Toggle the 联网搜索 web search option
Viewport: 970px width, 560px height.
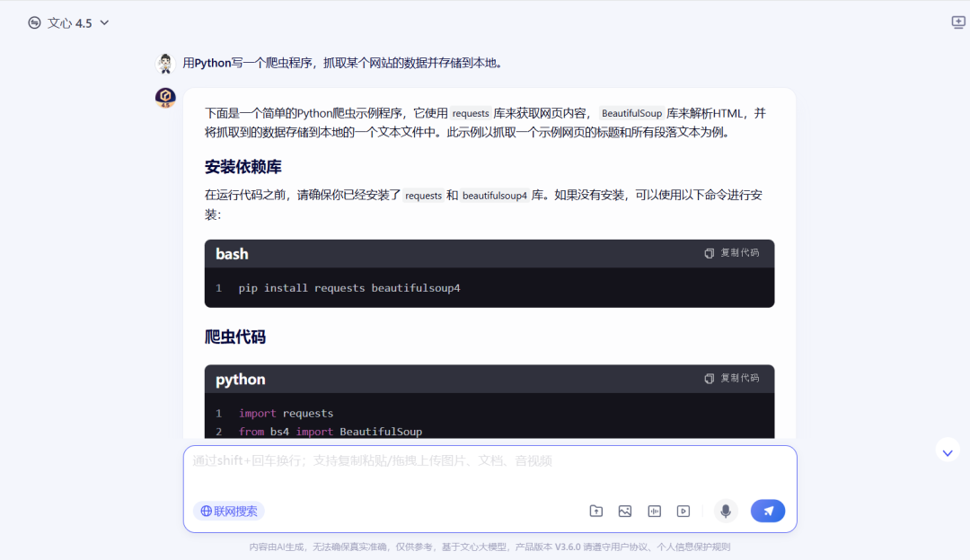coord(229,512)
